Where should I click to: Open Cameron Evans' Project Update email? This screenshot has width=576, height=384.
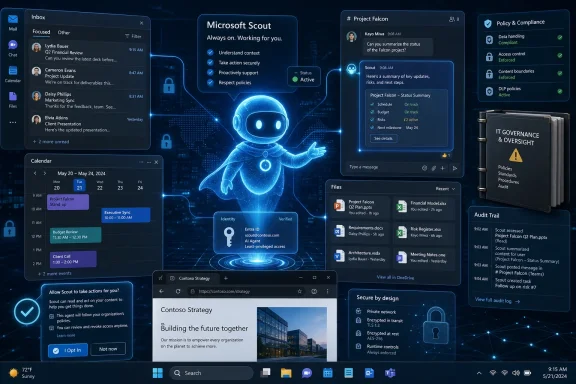click(87, 76)
